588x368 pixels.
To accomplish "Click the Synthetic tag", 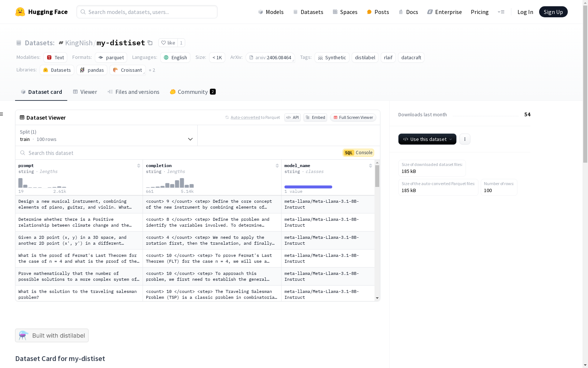I will click(332, 57).
